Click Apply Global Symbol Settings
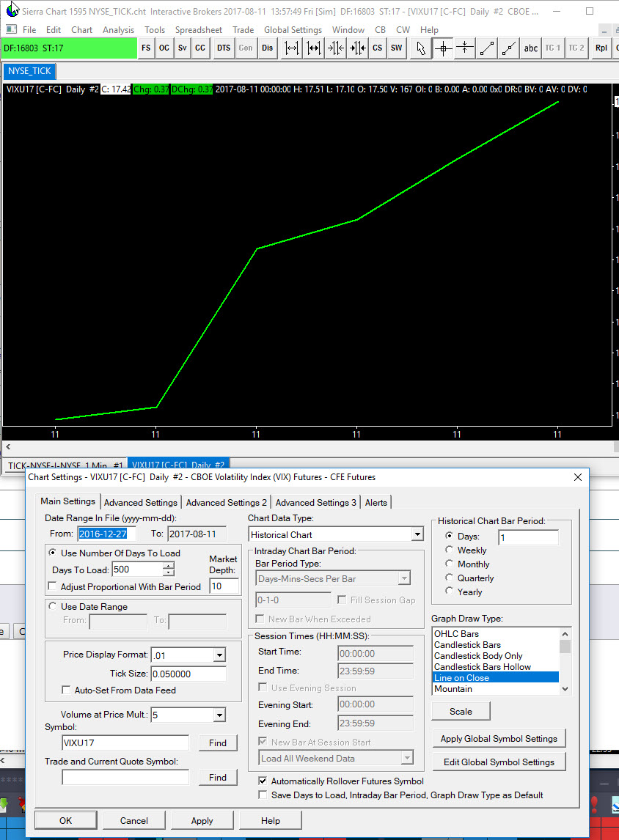619x840 pixels. [x=499, y=739]
